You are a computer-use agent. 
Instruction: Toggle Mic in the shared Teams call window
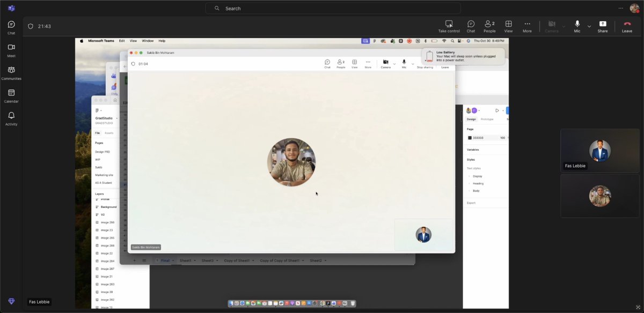coord(404,64)
